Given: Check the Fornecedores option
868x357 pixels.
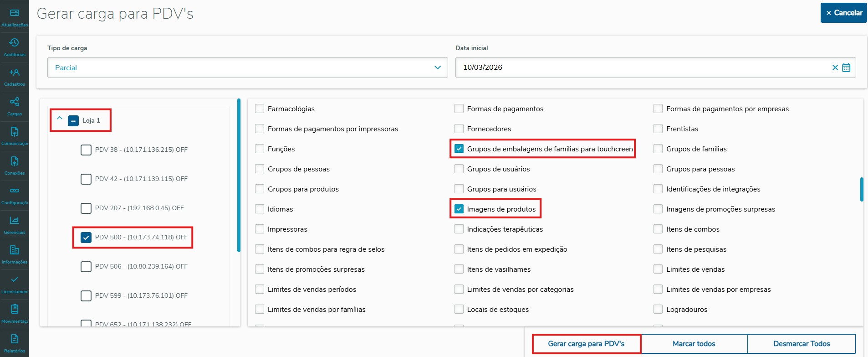Looking at the screenshot, I should (x=459, y=129).
